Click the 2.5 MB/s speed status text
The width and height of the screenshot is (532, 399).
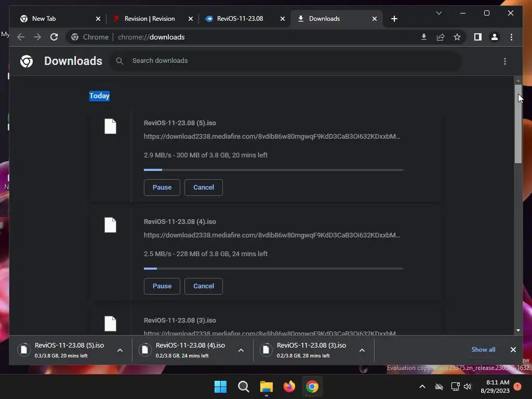pyautogui.click(x=206, y=254)
